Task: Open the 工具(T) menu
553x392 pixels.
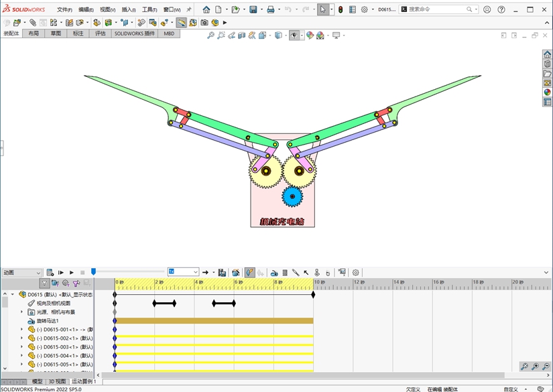Action: pos(149,10)
